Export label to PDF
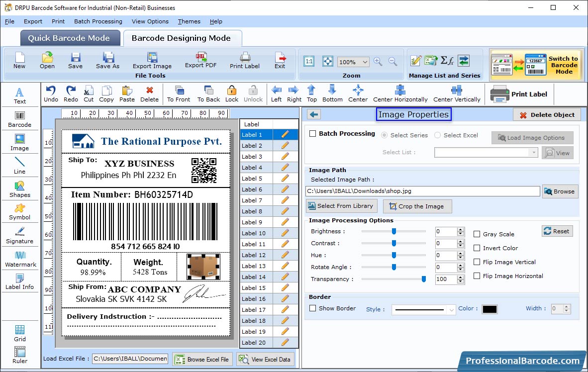Viewport: 588px width, 372px height. pyautogui.click(x=200, y=60)
